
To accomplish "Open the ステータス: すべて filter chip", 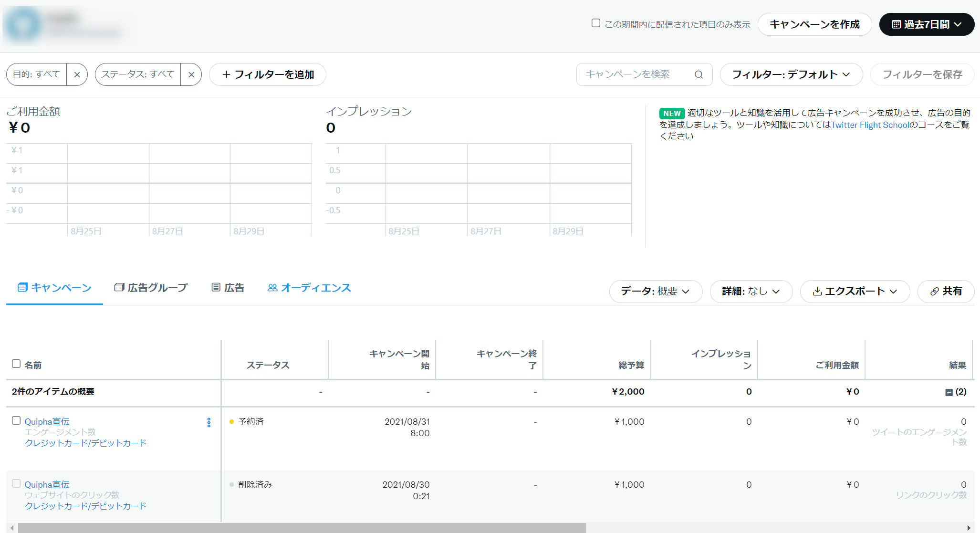I will (x=138, y=74).
